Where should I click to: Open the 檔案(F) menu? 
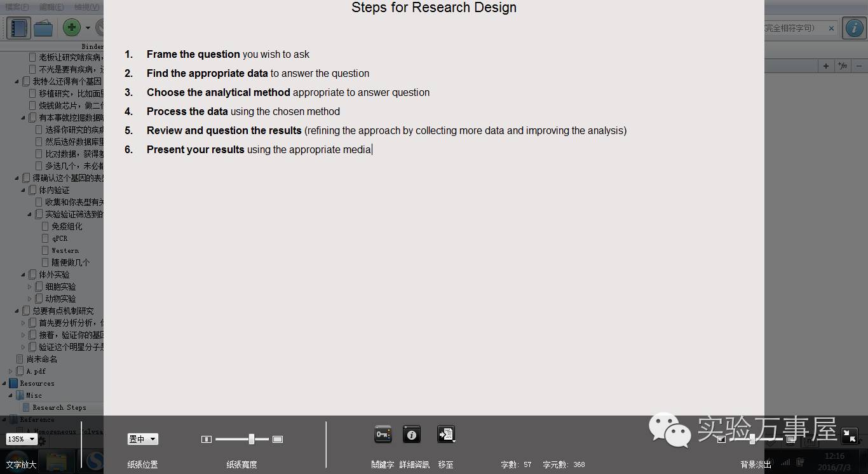17,7
